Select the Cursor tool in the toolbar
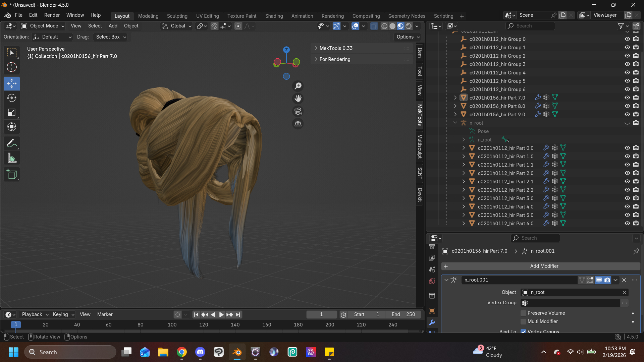The image size is (644, 362). coord(12,67)
